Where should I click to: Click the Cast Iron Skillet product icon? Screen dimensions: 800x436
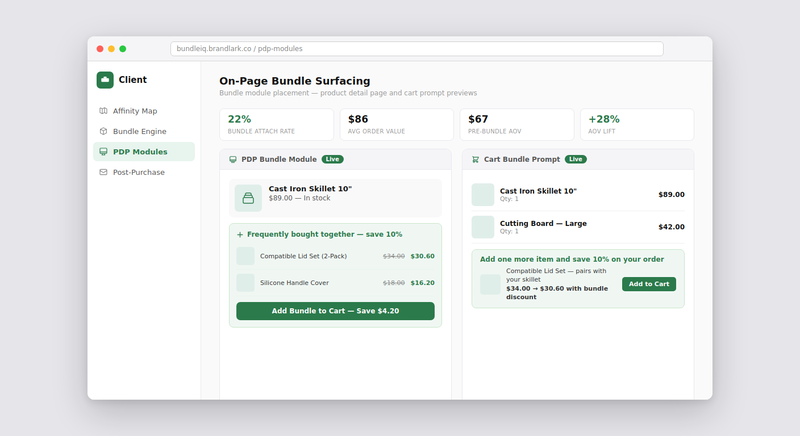pos(248,198)
